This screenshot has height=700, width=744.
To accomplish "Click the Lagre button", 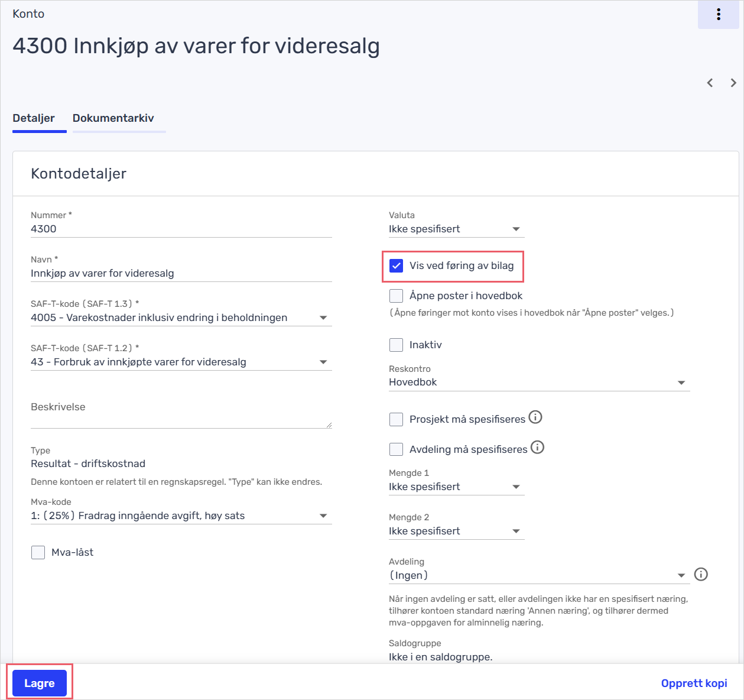I will coord(40,683).
